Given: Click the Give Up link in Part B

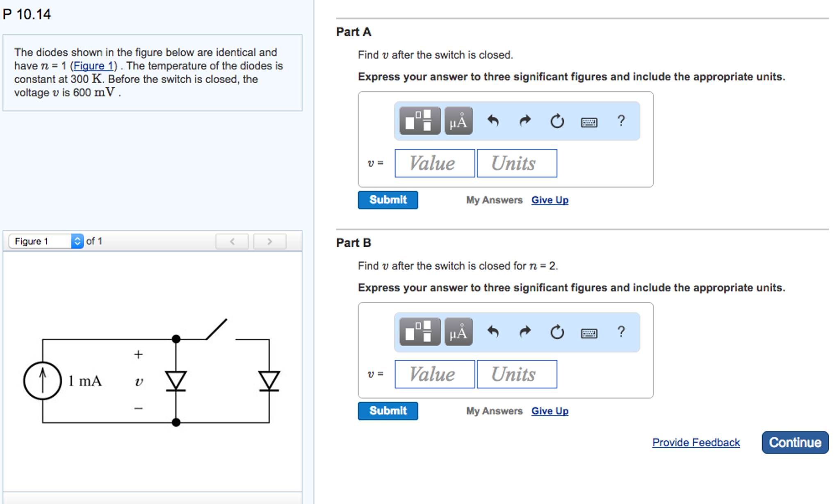Looking at the screenshot, I should 549,411.
